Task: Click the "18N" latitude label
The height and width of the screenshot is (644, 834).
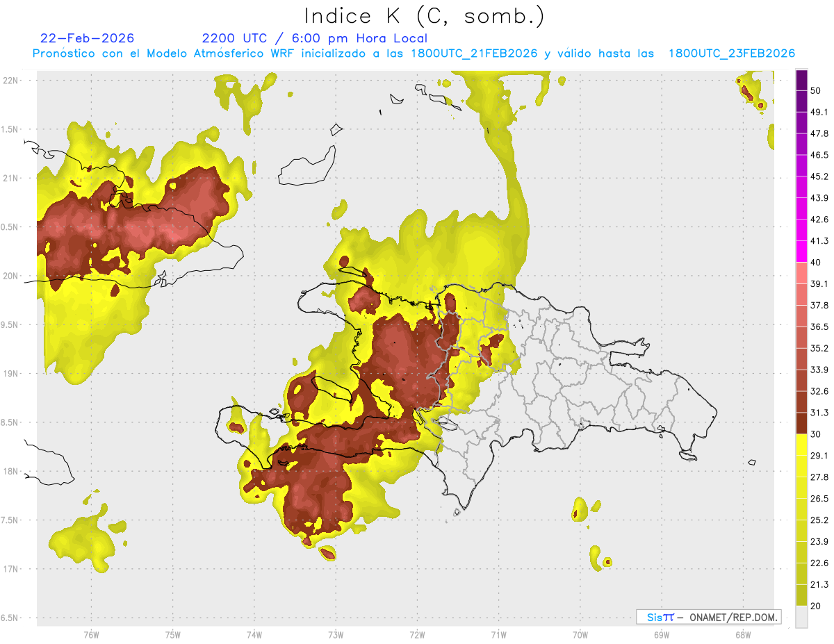Action: tap(10, 472)
